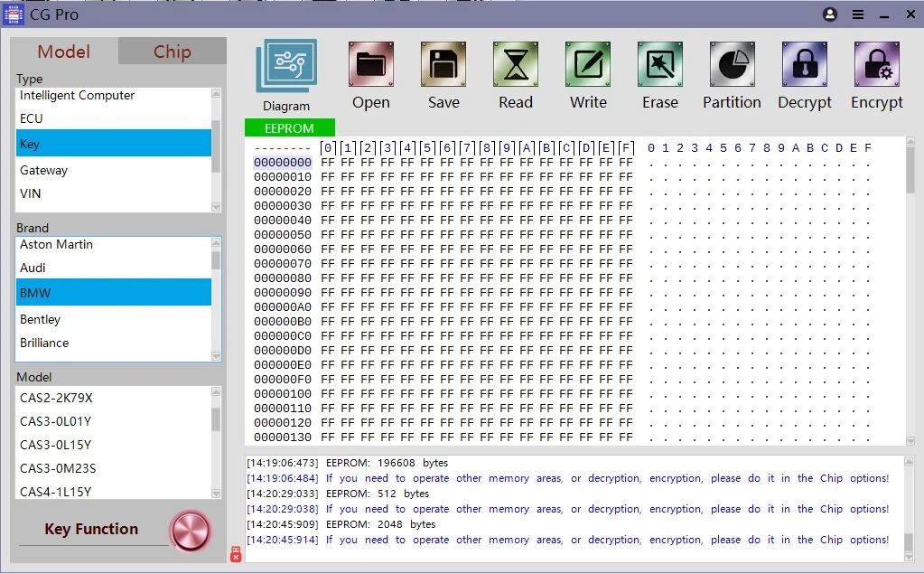Choose Audi in the Brand list
This screenshot has width=924, height=574.
coord(113,268)
